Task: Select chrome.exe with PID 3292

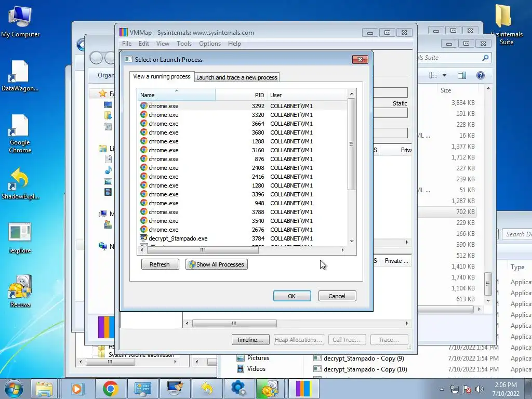Action: pos(243,106)
